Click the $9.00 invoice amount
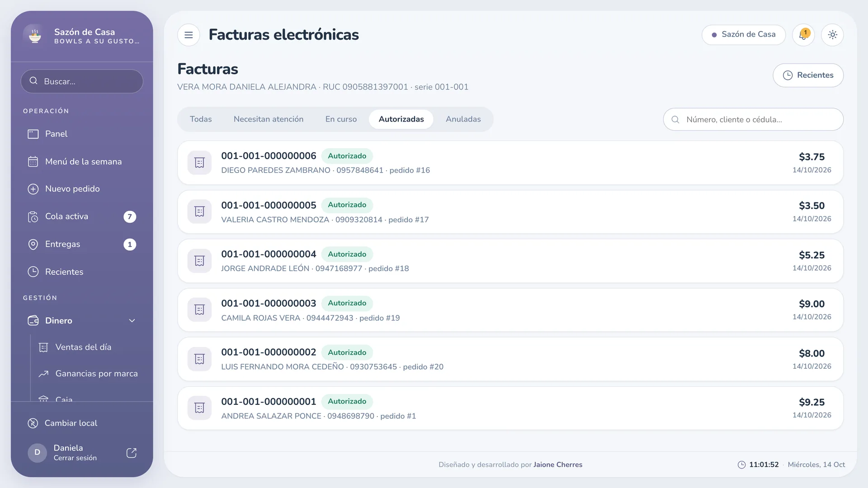This screenshot has width=868, height=488. point(811,304)
